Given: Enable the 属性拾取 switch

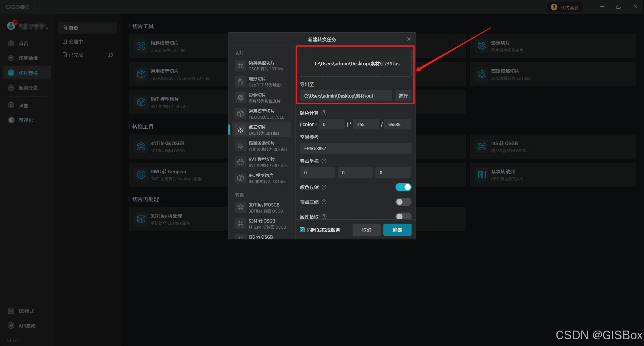Looking at the screenshot, I should 403,216.
